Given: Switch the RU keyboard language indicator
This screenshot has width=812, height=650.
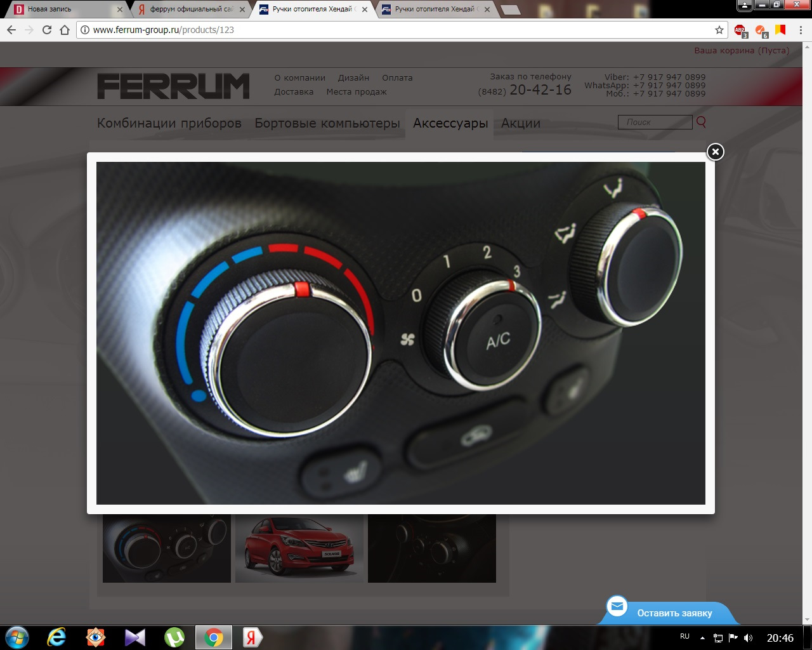Looking at the screenshot, I should click(684, 637).
